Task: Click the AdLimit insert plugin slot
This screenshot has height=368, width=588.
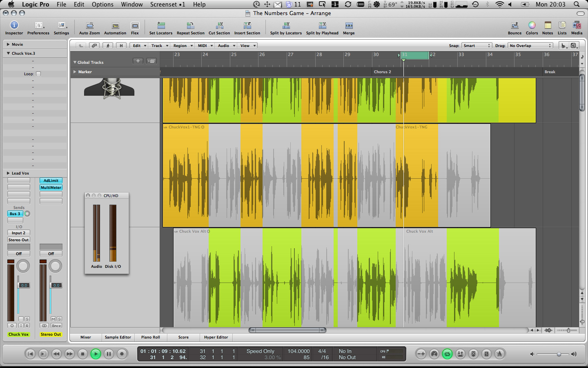Action: click(51, 181)
